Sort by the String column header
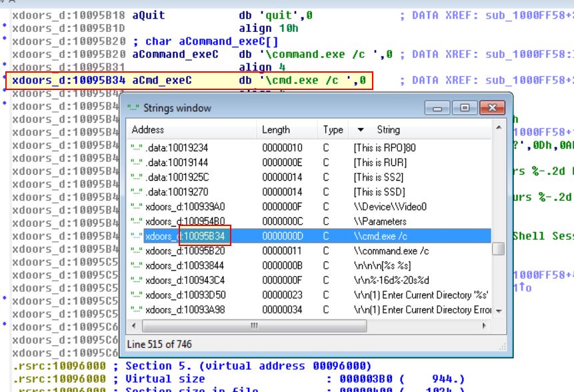This screenshot has width=574, height=392. pos(419,129)
